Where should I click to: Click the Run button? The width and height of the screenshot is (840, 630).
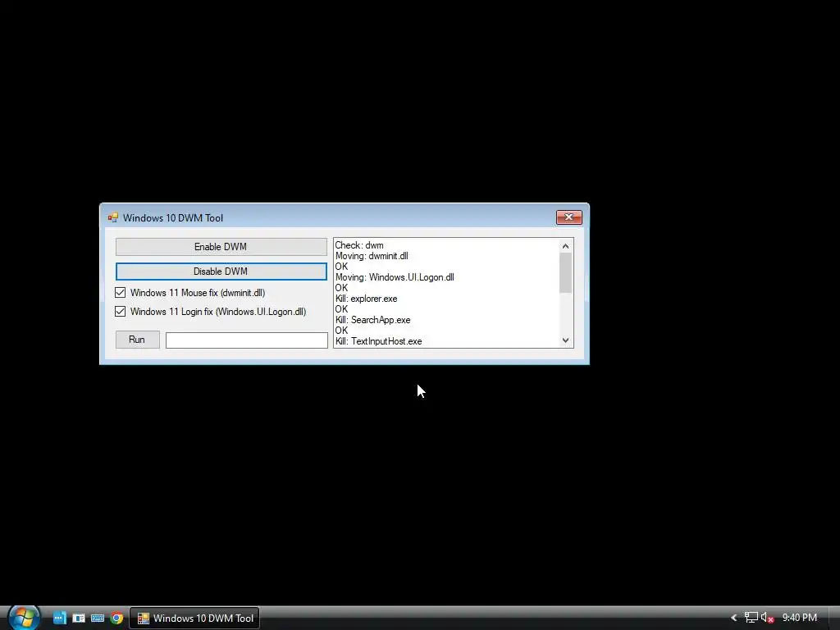coord(137,340)
